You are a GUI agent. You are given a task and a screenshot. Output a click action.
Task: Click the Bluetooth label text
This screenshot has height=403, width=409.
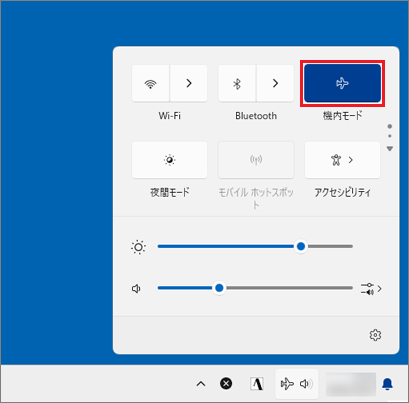tap(256, 116)
